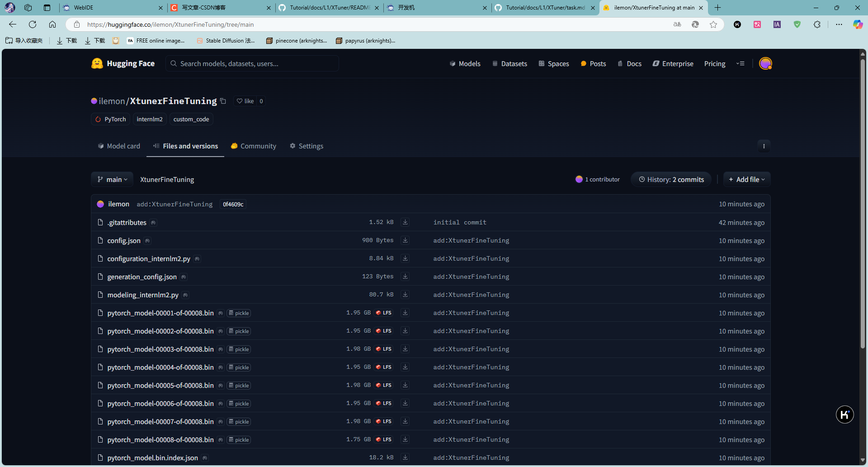The height and width of the screenshot is (467, 868).
Task: Open Docs in the navigation bar
Action: (629, 64)
